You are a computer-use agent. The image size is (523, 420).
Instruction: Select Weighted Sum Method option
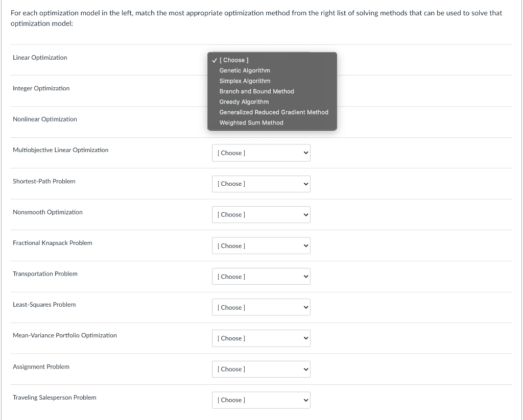251,122
